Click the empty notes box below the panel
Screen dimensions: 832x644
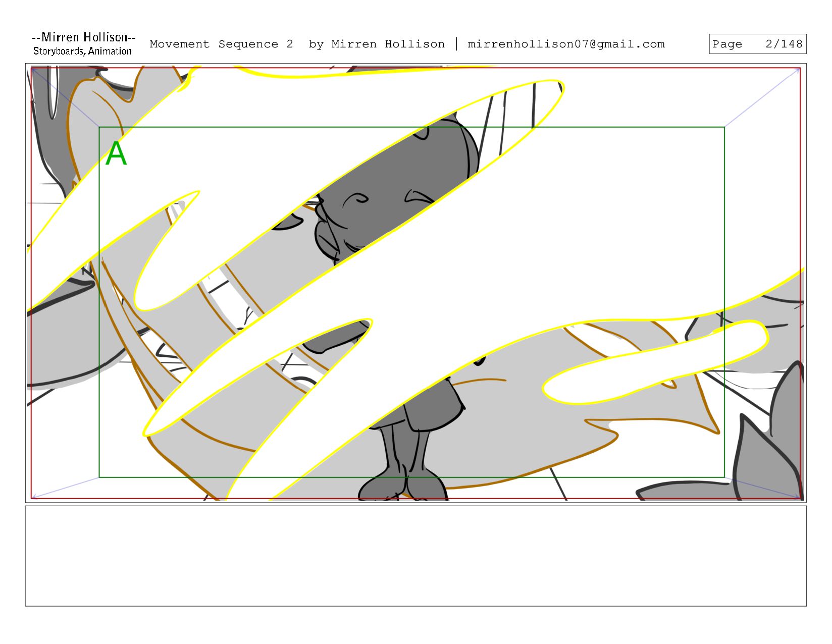[415, 556]
